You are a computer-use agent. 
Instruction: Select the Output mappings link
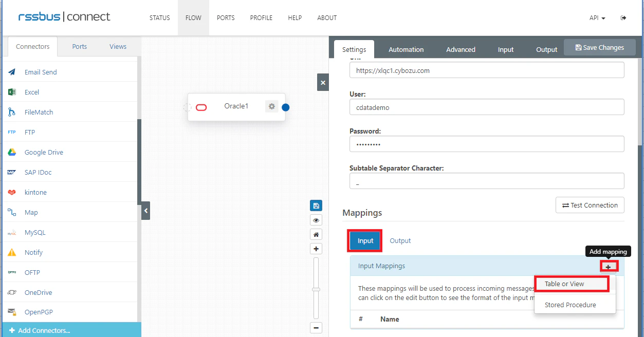coord(400,240)
